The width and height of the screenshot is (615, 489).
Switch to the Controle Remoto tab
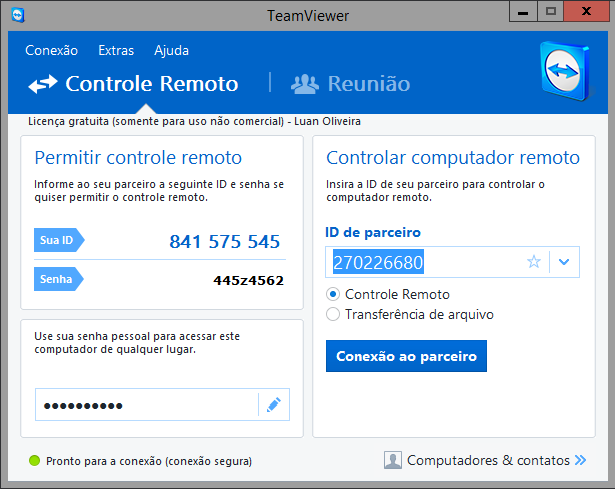(133, 84)
